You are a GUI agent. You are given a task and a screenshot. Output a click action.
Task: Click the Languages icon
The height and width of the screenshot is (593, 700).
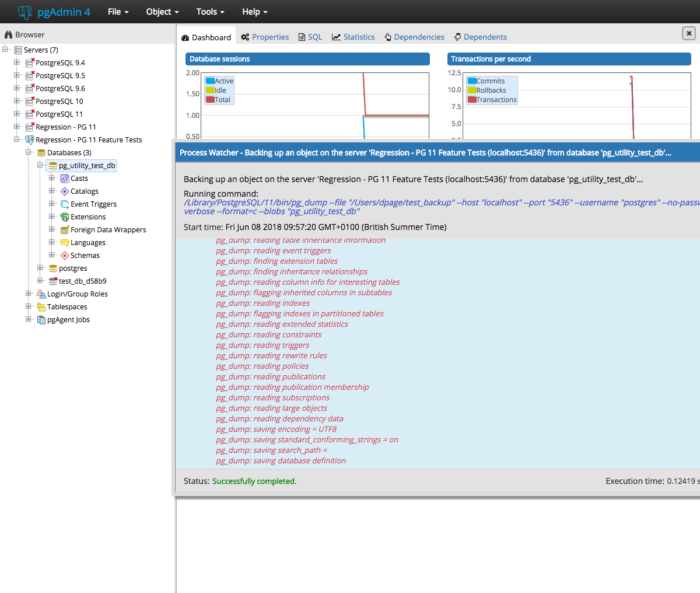pyautogui.click(x=65, y=243)
